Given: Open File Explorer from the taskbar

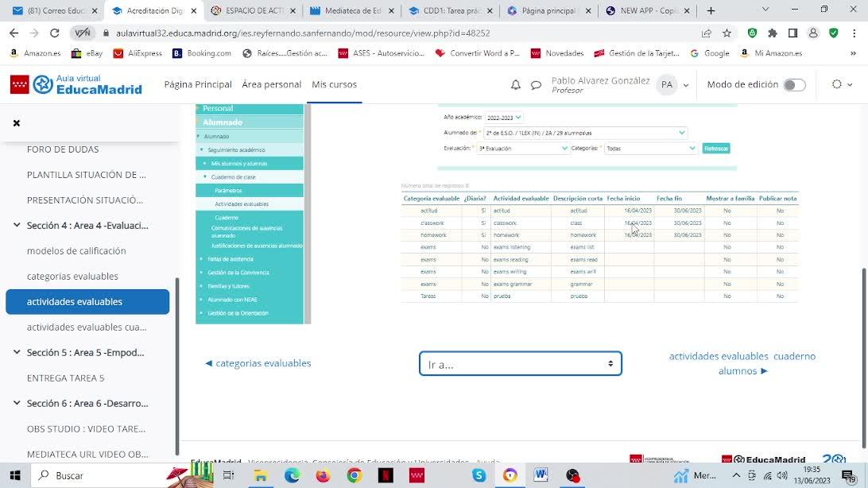Looking at the screenshot, I should 260,475.
